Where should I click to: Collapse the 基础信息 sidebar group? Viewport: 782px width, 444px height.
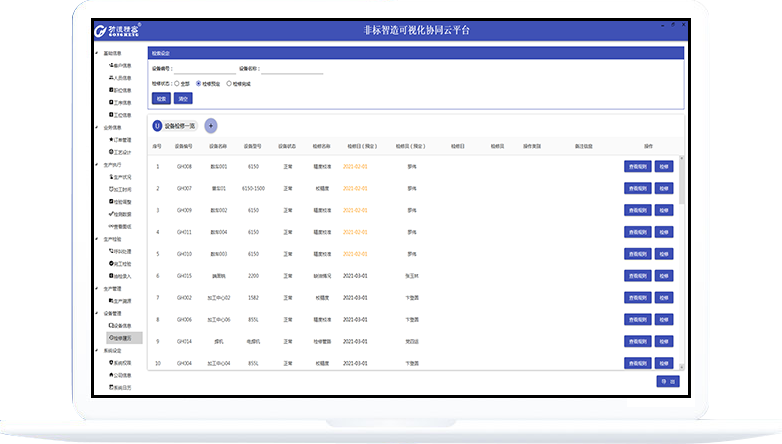[x=98, y=53]
